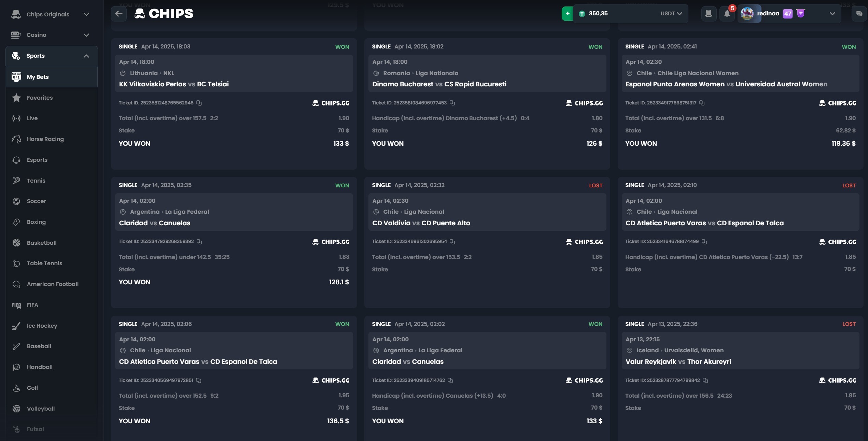Click the back arrow button

pyautogui.click(x=119, y=14)
